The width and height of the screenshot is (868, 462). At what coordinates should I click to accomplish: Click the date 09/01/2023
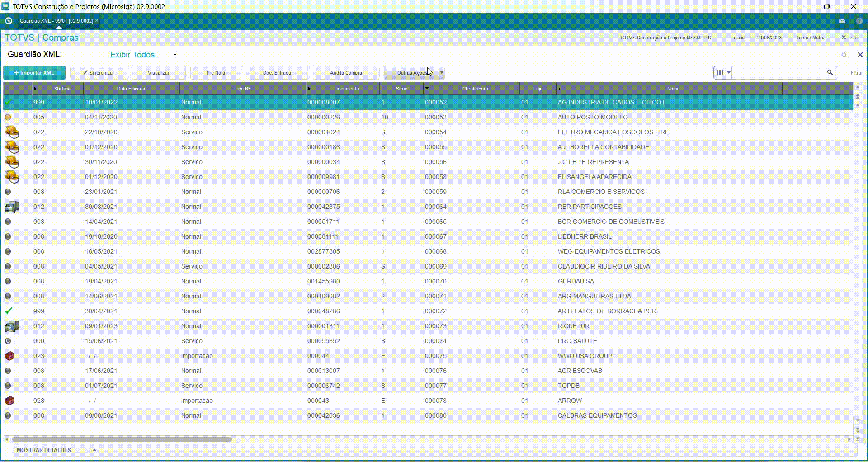pos(101,326)
